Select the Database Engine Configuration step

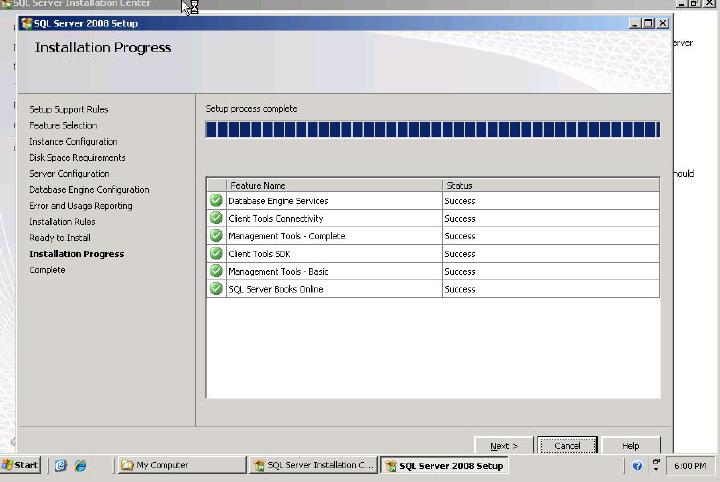click(x=89, y=190)
